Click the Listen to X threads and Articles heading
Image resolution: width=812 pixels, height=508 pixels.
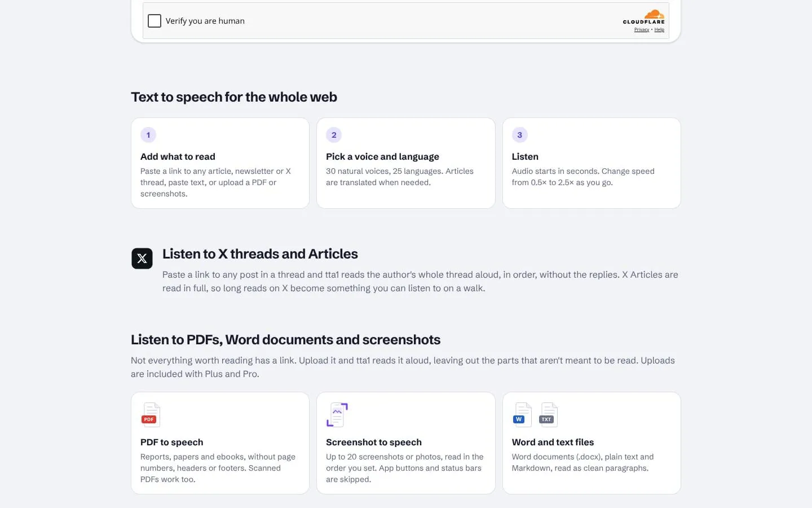[260, 254]
